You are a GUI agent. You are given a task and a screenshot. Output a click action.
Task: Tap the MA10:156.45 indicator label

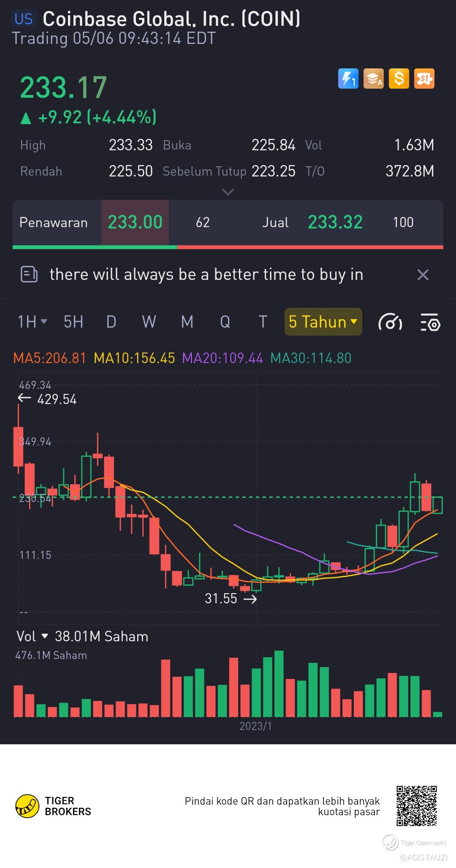(x=134, y=358)
